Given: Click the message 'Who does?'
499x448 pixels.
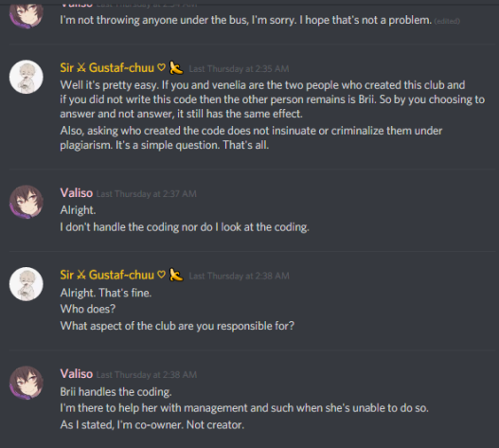Looking at the screenshot, I should click(x=88, y=309).
